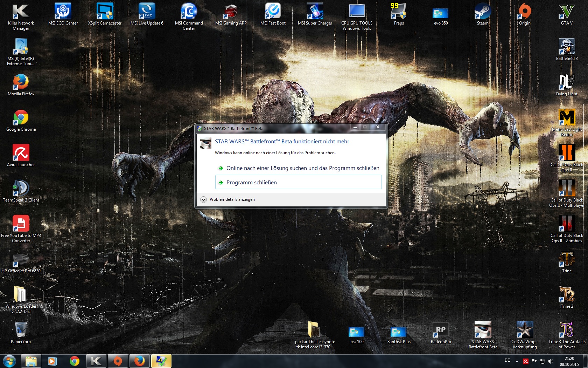Image resolution: width=588 pixels, height=368 pixels.
Task: Open volume speaker tray icon
Action: 551,361
